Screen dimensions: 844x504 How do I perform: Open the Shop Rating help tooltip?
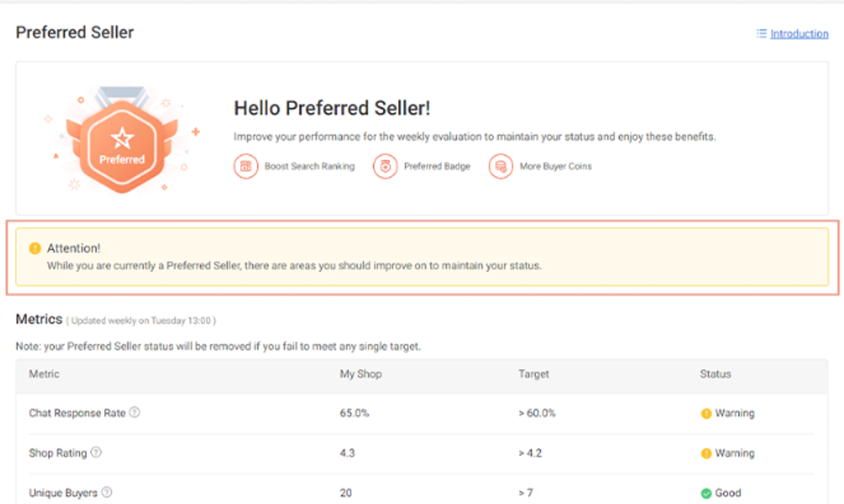(x=97, y=452)
